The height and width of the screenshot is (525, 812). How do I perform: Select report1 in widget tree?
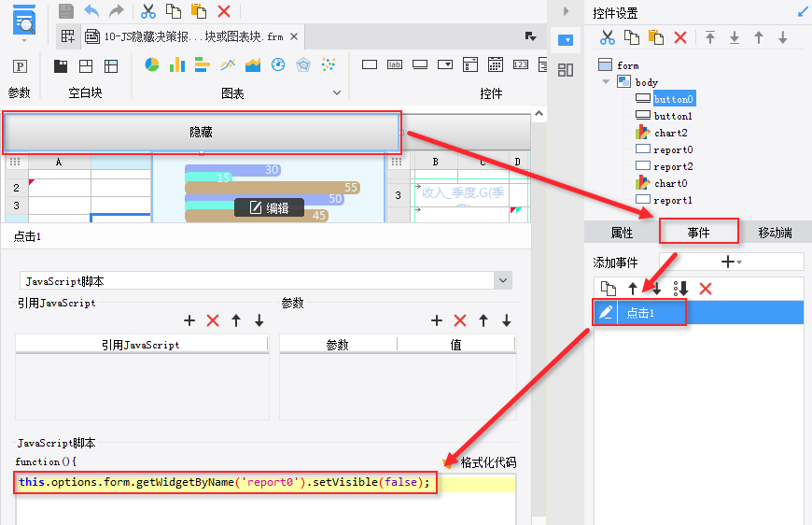pos(673,200)
